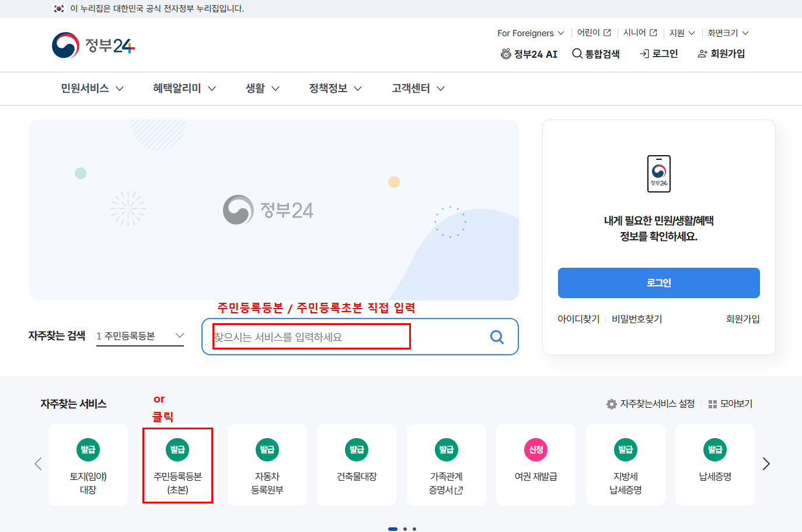The image size is (802, 532).
Task: Select the third carousel page indicator
Action: pyautogui.click(x=414, y=529)
